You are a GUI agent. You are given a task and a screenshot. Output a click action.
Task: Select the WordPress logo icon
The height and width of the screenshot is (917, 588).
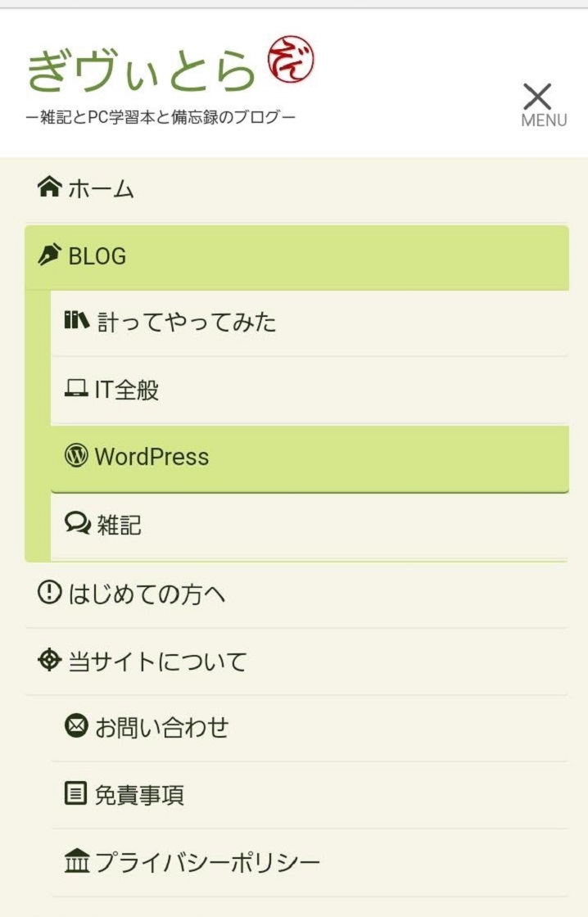77,456
